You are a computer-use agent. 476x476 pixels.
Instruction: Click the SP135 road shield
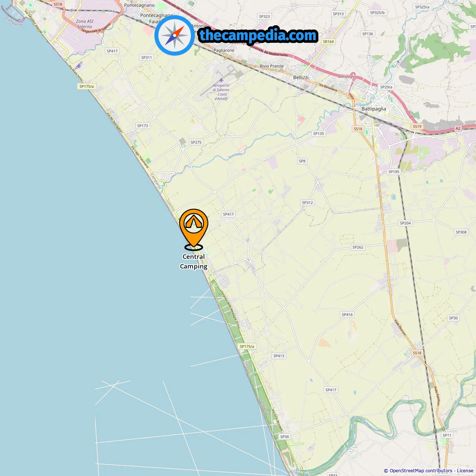[318, 134]
